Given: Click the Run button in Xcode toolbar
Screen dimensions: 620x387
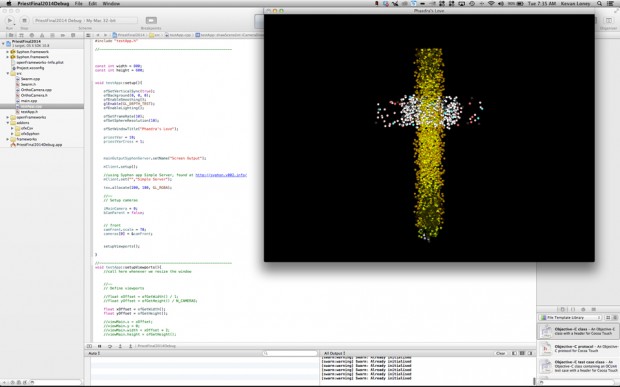Looking at the screenshot, I should click(x=10, y=21).
